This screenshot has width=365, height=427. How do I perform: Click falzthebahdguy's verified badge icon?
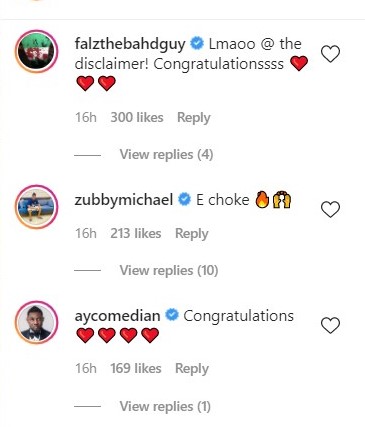click(x=197, y=44)
